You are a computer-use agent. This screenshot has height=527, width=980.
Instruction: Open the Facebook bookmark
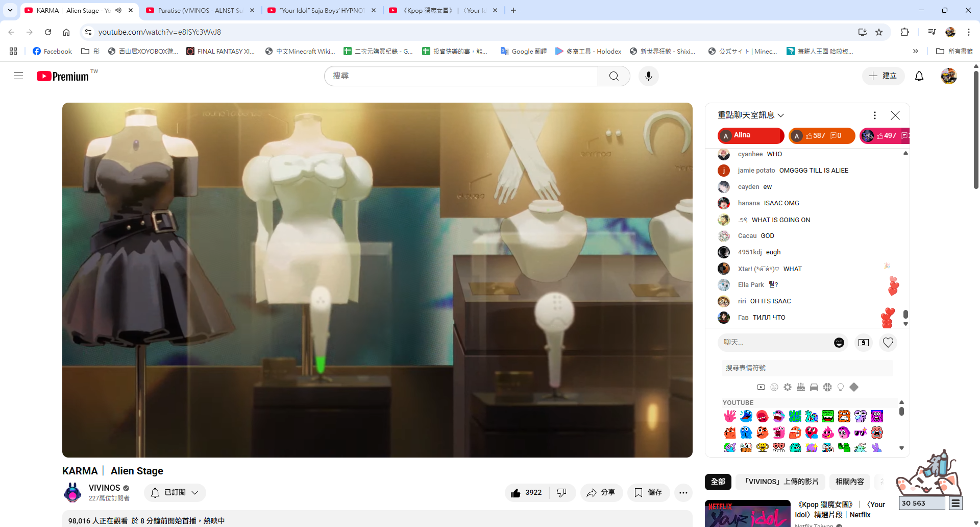[52, 51]
